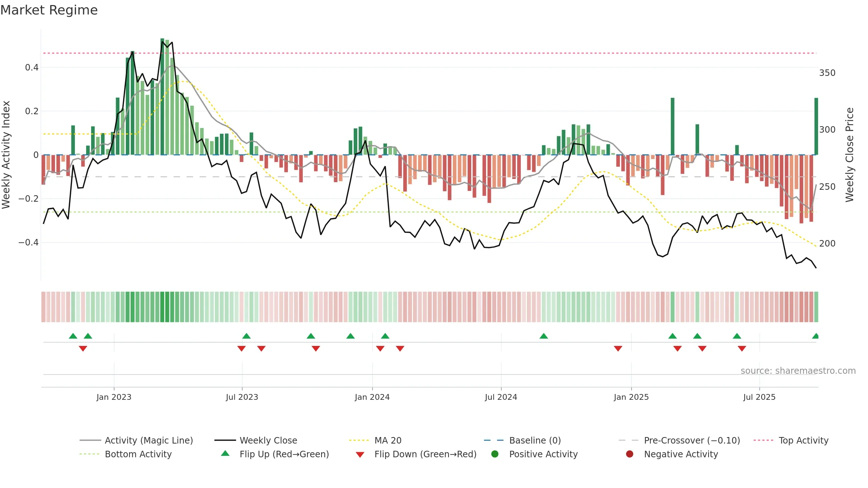Image resolution: width=868 pixels, height=488 pixels.
Task: Click the green Flip Up legend triangle
Action: (x=225, y=453)
